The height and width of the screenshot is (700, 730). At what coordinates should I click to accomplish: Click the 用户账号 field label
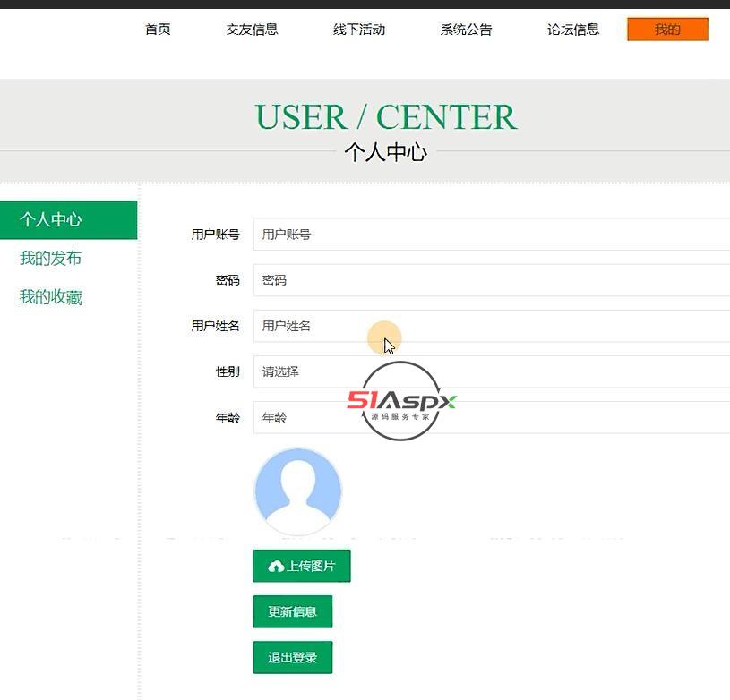[216, 235]
